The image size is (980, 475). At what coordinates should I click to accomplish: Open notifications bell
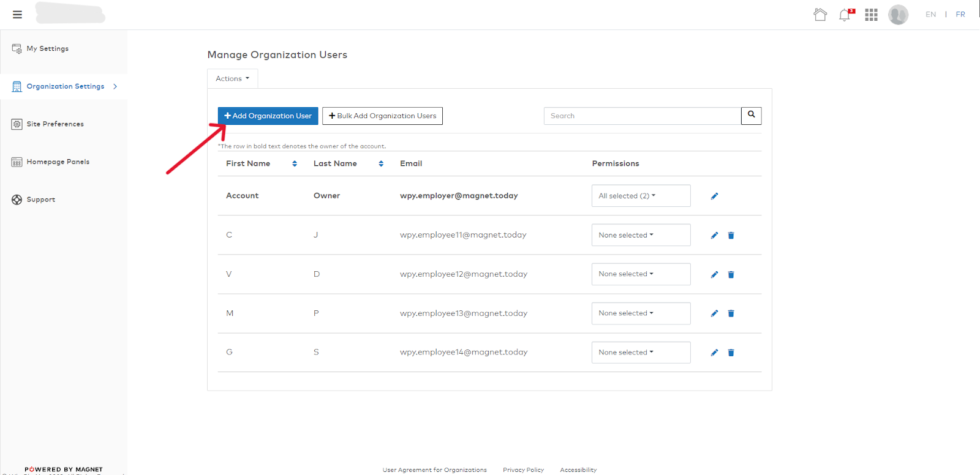(x=846, y=15)
